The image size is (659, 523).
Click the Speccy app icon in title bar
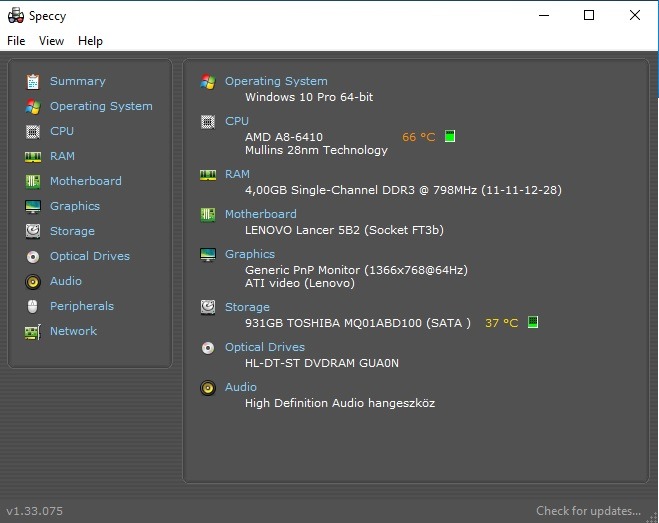pyautogui.click(x=16, y=16)
